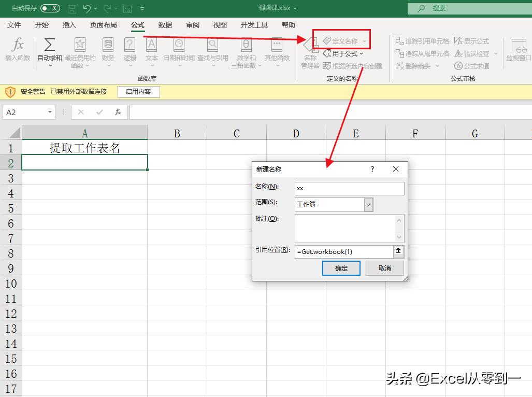Click the 确定 button in dialog
Screen dimensions: 532x397
click(x=341, y=268)
